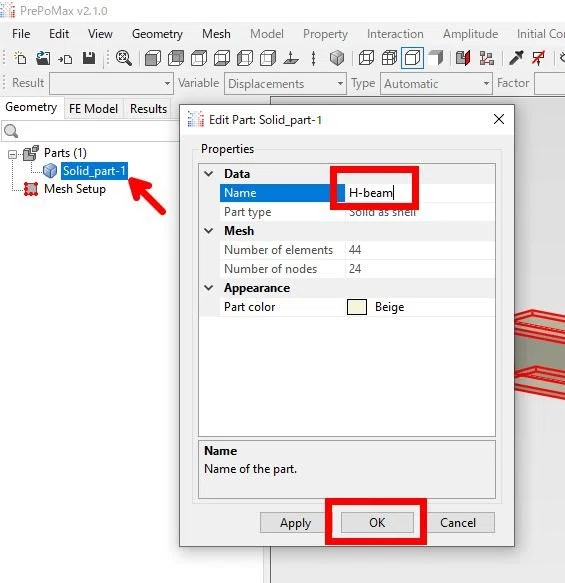Screen dimensions: 565x583
Task: Open the Geometry menu
Action: point(157,34)
